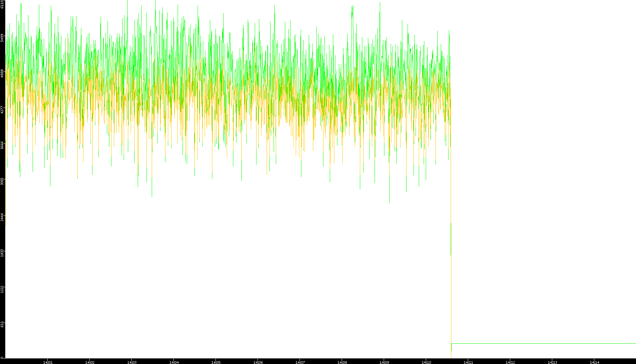Screen dimensions: 636x364
Task: Select the 14:03 tick on the time axis
Action: pyautogui.click(x=132, y=362)
